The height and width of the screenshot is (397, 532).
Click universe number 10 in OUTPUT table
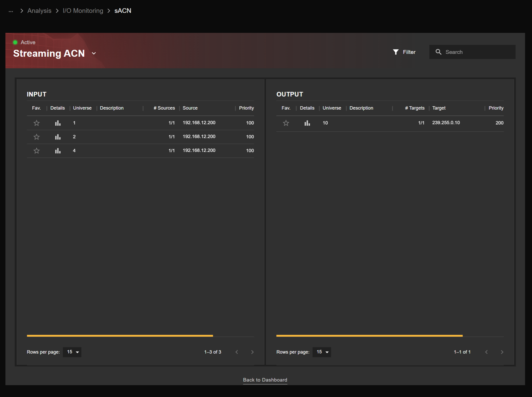click(325, 123)
